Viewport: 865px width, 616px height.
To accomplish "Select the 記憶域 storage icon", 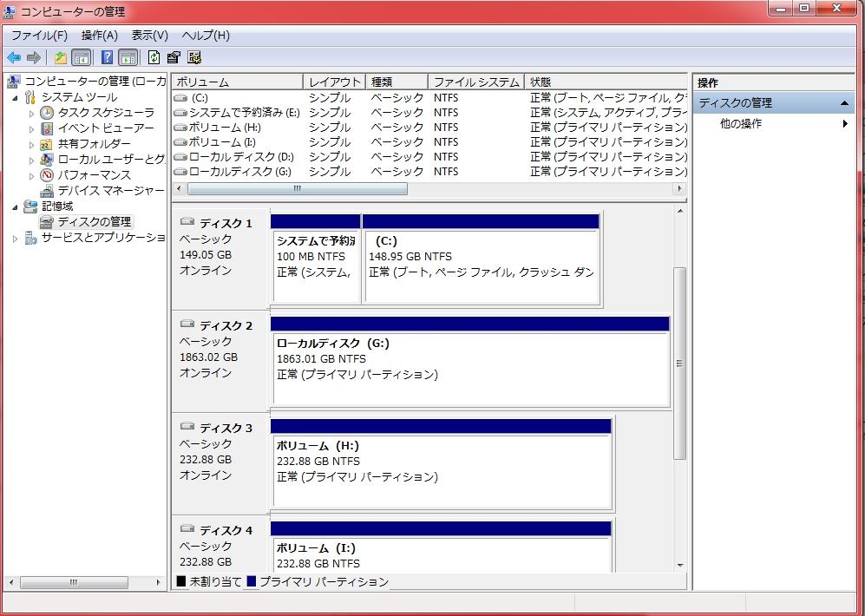I will (x=30, y=206).
